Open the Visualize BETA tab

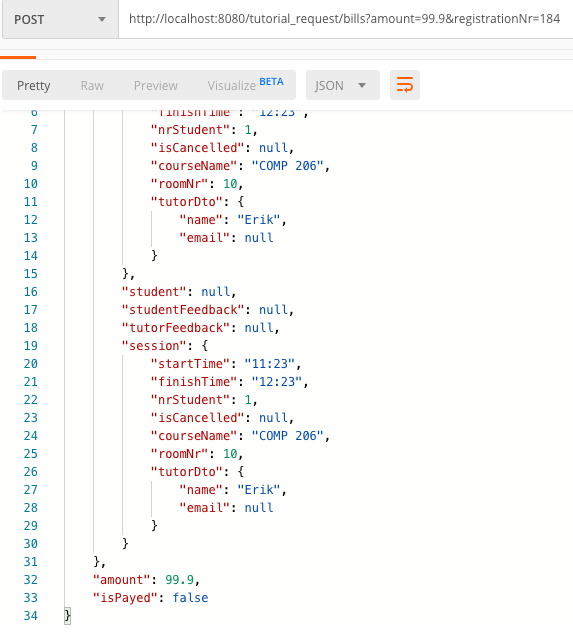coord(246,85)
